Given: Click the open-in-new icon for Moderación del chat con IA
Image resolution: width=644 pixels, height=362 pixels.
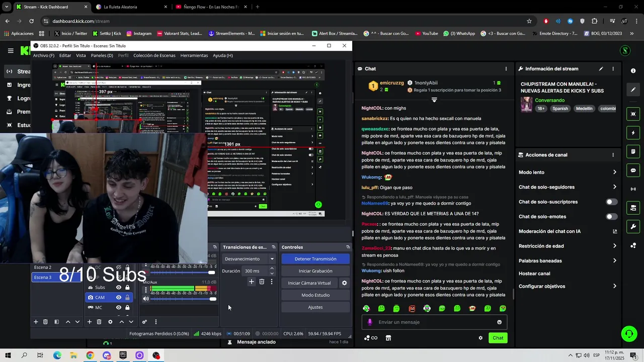Looking at the screenshot, I should pos(615,231).
